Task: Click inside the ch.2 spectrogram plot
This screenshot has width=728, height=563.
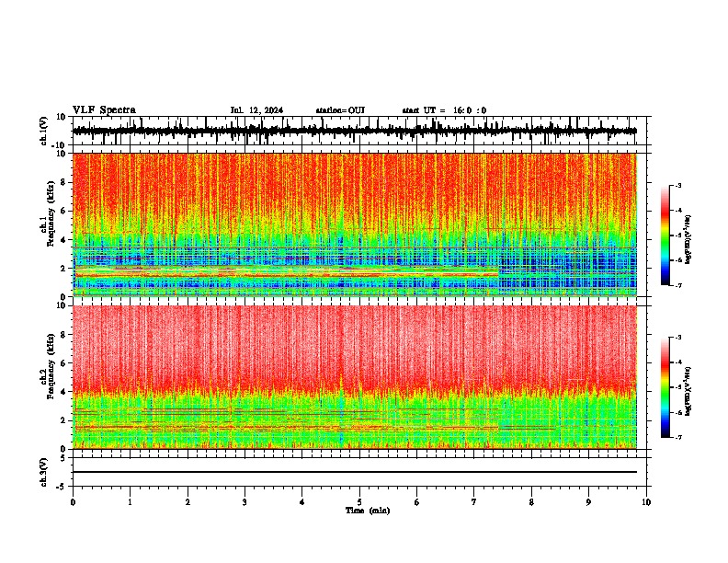Action: click(x=355, y=377)
